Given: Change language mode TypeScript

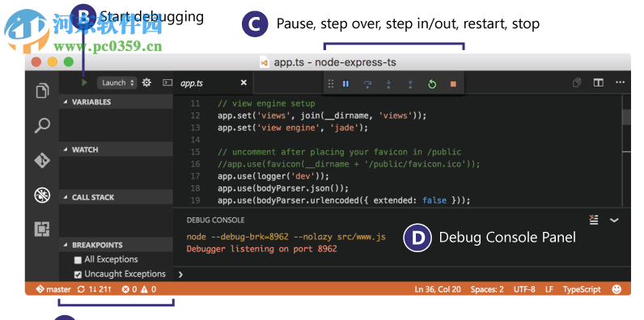Looking at the screenshot, I should tap(582, 289).
